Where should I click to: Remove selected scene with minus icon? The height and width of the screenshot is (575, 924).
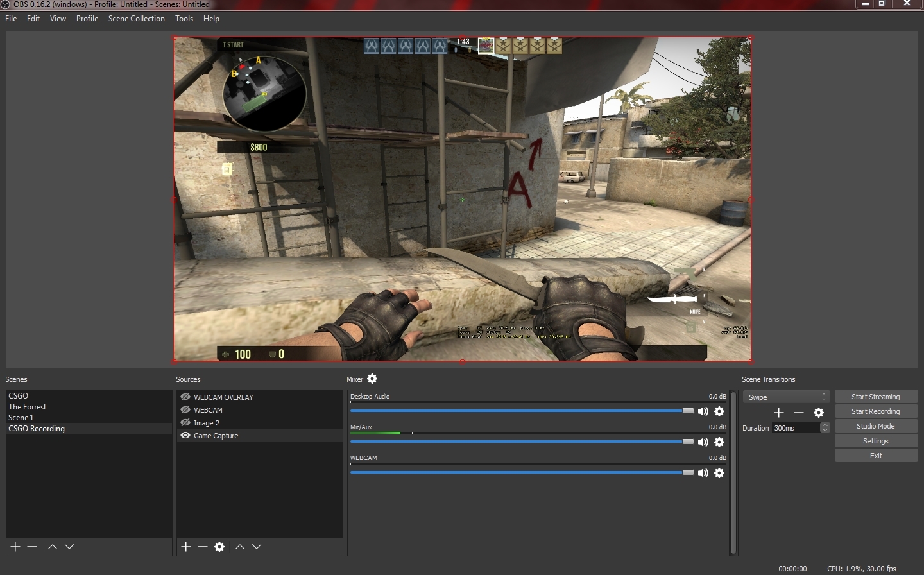click(x=32, y=547)
